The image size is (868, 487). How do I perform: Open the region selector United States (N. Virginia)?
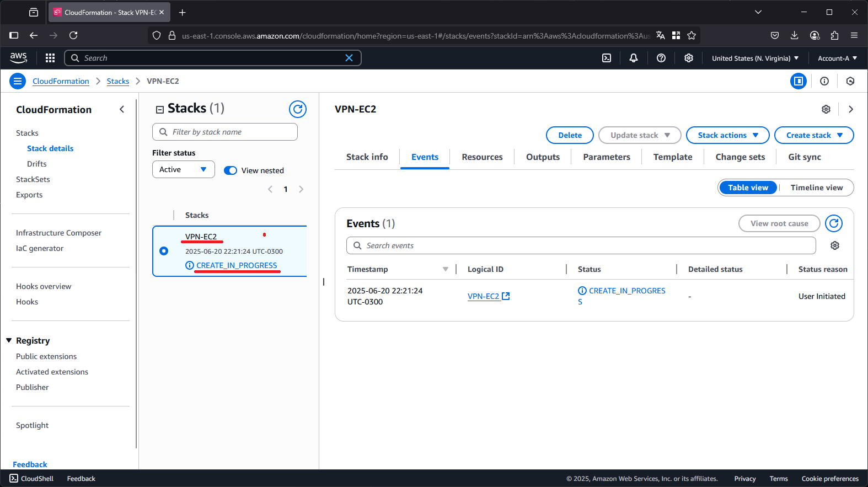(x=755, y=58)
